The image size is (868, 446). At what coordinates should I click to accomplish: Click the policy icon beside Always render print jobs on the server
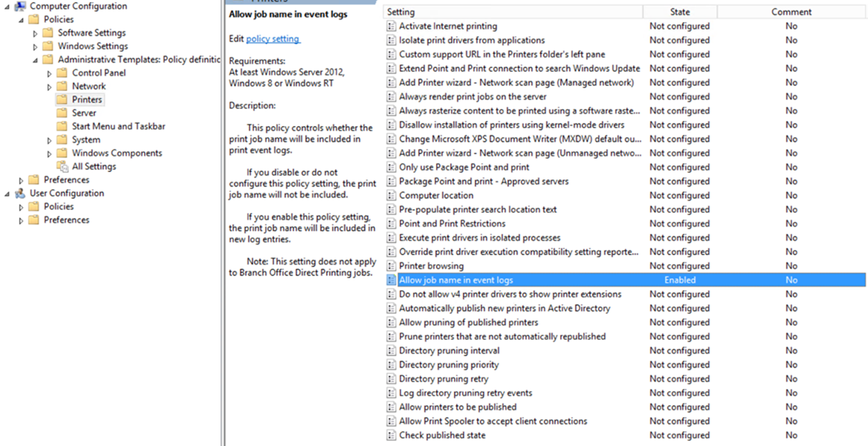pos(391,97)
